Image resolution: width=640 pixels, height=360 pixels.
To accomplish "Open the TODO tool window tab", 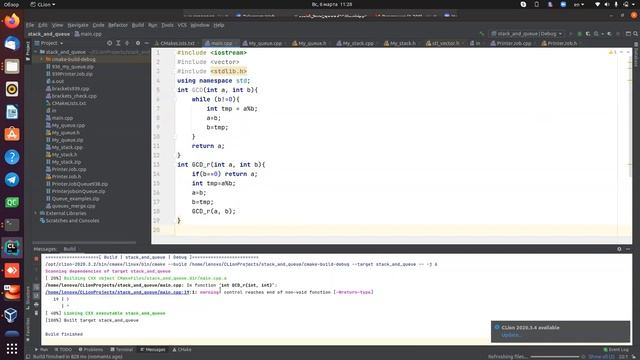I will [63, 349].
